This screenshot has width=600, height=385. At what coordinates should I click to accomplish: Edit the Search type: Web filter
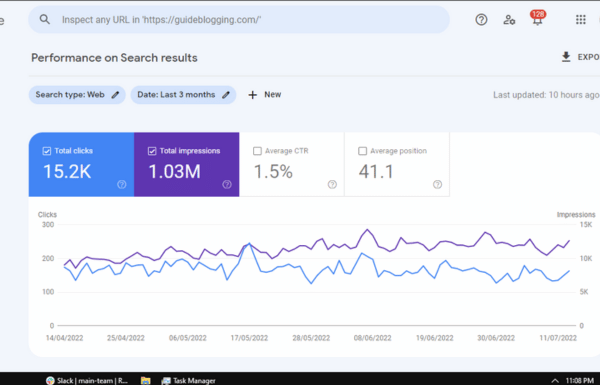[77, 95]
